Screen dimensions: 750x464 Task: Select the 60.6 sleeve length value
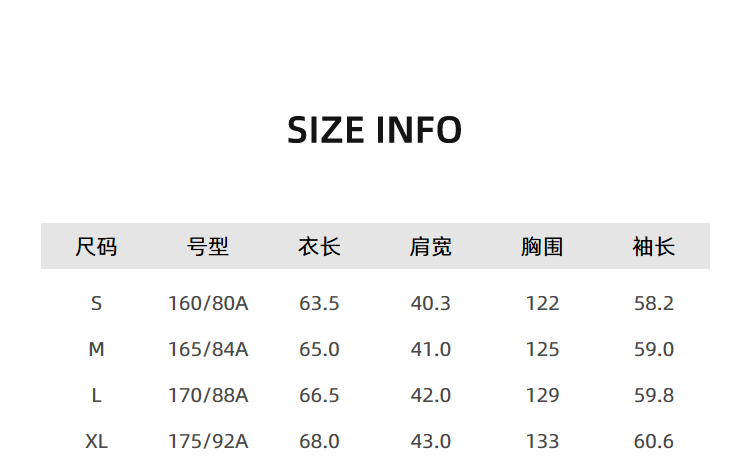point(654,441)
